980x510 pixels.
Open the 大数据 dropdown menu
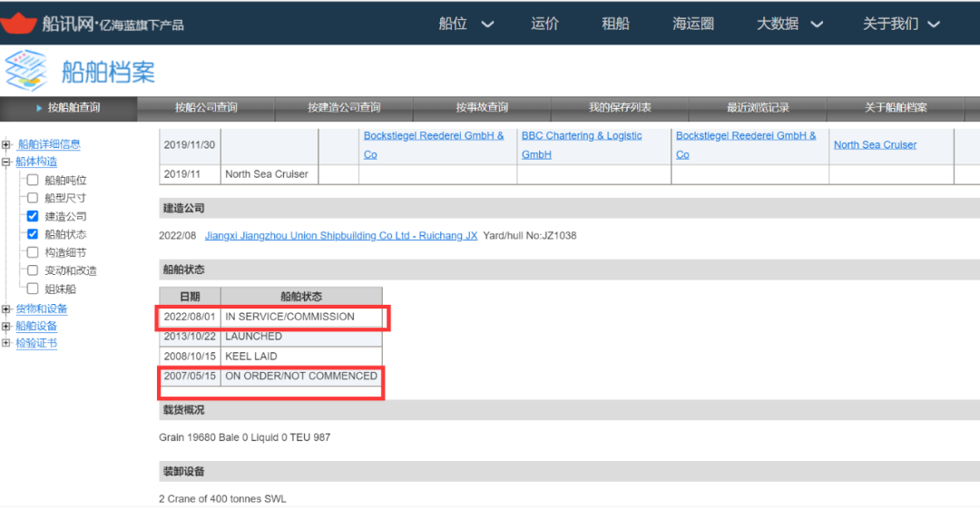coord(789,24)
